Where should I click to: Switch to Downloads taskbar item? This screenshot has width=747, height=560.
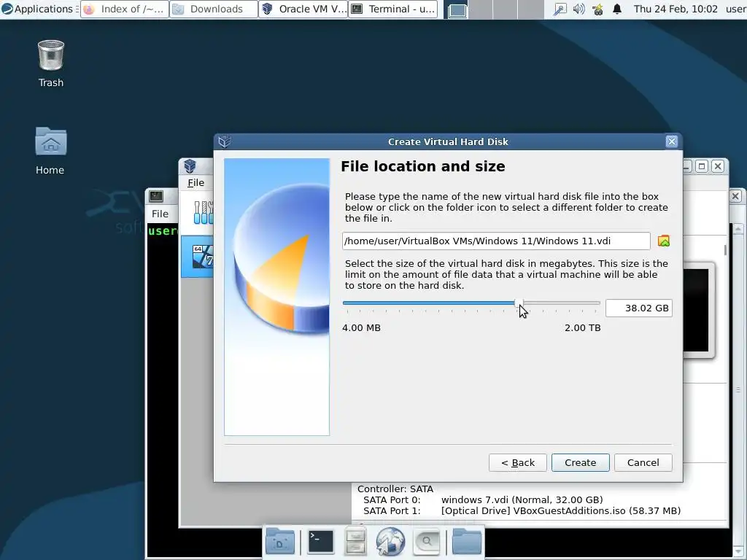coord(214,9)
